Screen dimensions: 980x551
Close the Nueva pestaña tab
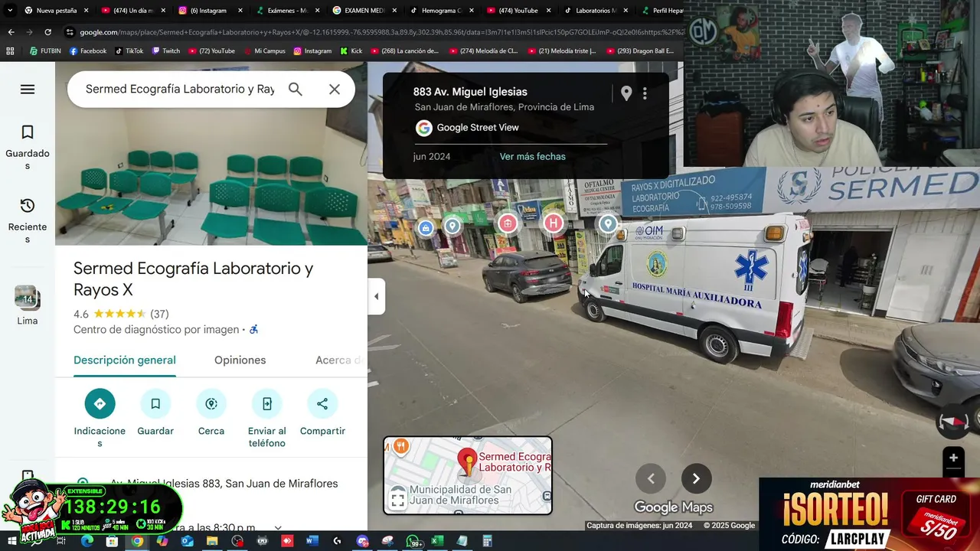tap(86, 11)
